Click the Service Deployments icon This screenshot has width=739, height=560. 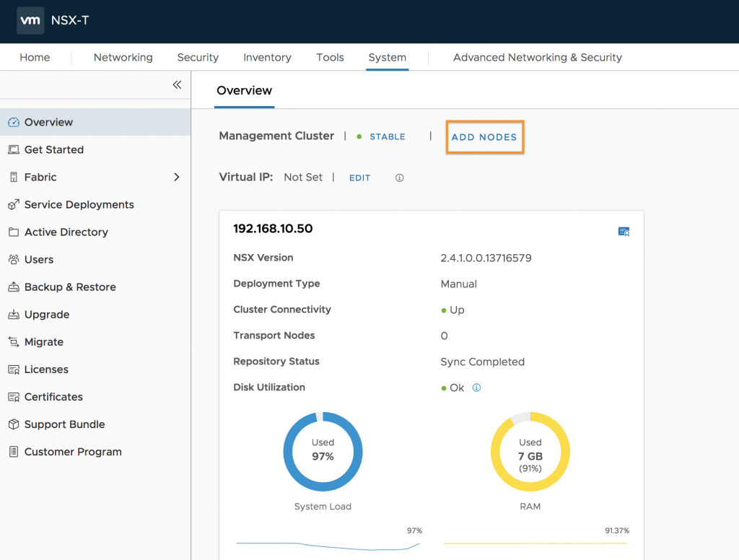14,204
